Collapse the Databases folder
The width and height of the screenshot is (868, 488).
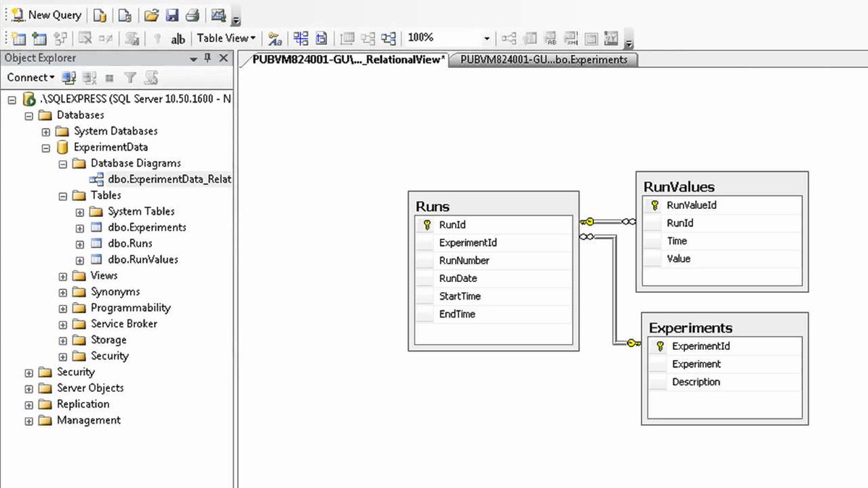coord(29,115)
